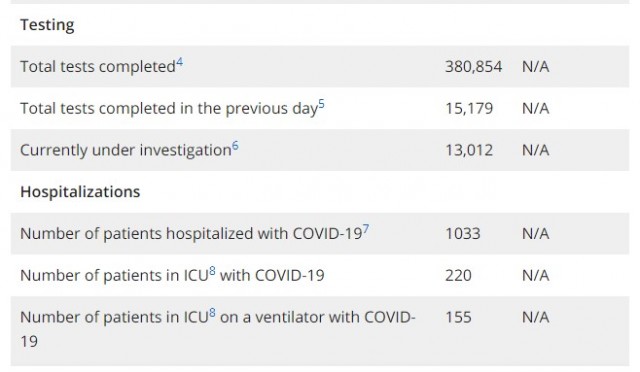
Task: Click N/A in ICU with COVID-19 row
Action: point(536,276)
